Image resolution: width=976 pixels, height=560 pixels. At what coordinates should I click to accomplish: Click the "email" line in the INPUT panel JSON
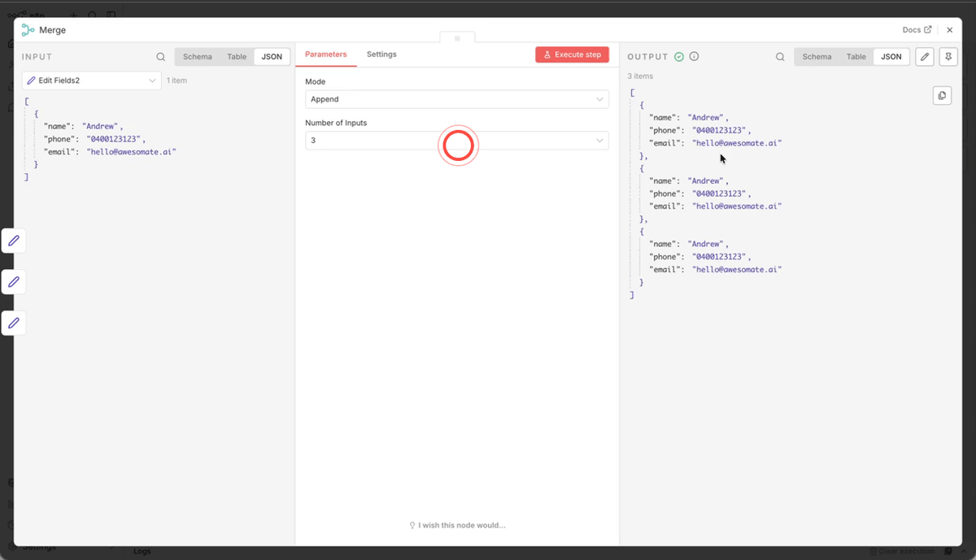click(x=110, y=152)
